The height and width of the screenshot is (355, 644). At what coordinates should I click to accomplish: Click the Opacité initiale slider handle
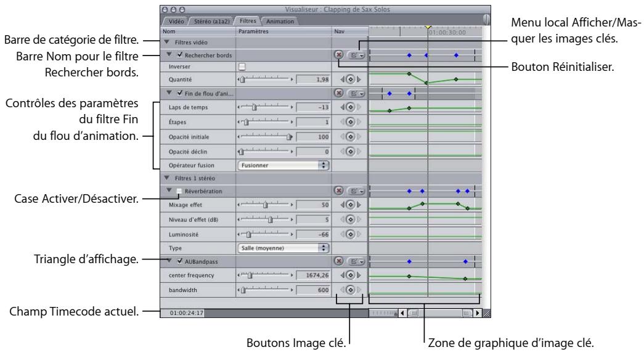tap(289, 137)
